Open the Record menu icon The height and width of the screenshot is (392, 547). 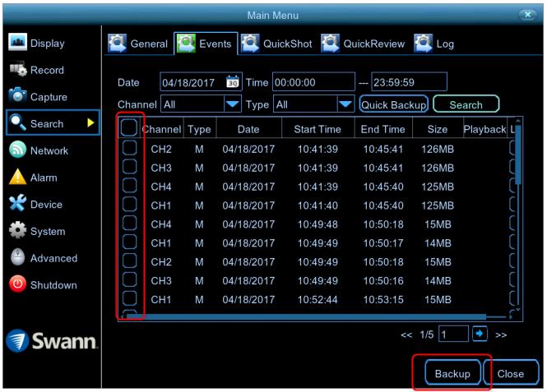pyautogui.click(x=16, y=70)
